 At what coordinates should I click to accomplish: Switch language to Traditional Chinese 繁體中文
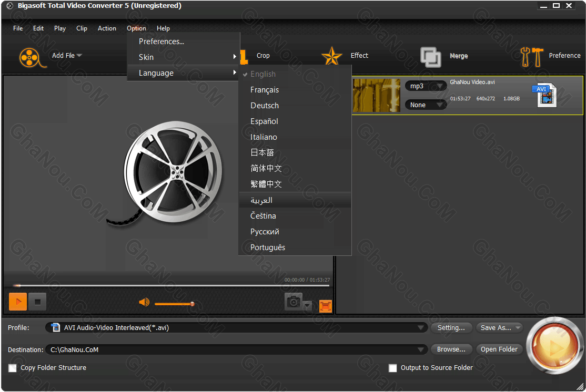pyautogui.click(x=295, y=184)
